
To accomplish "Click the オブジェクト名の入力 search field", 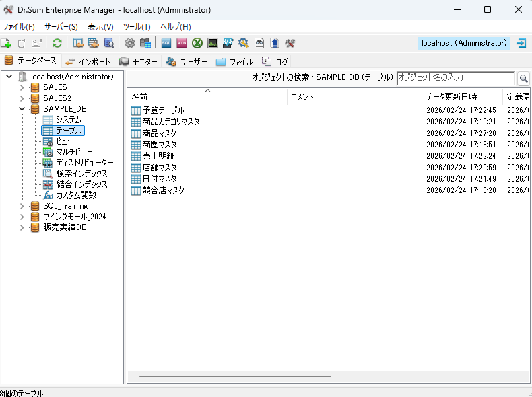I will (x=455, y=78).
